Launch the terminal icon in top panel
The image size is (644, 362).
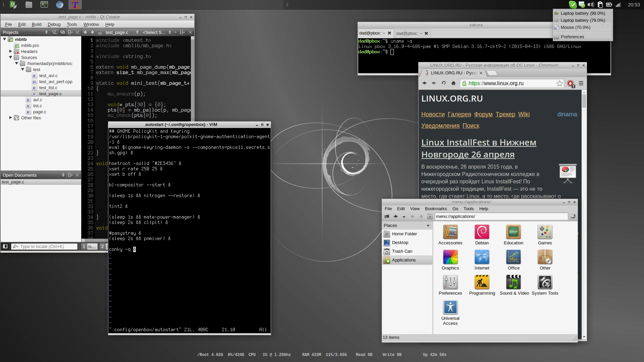click(x=44, y=5)
